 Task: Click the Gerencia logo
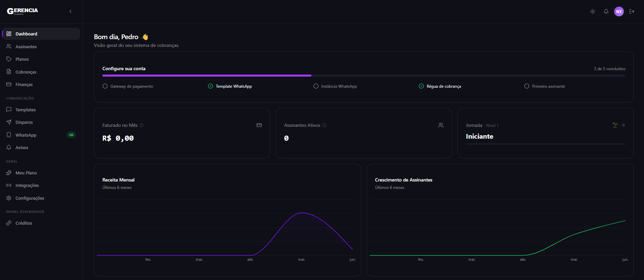(x=23, y=11)
